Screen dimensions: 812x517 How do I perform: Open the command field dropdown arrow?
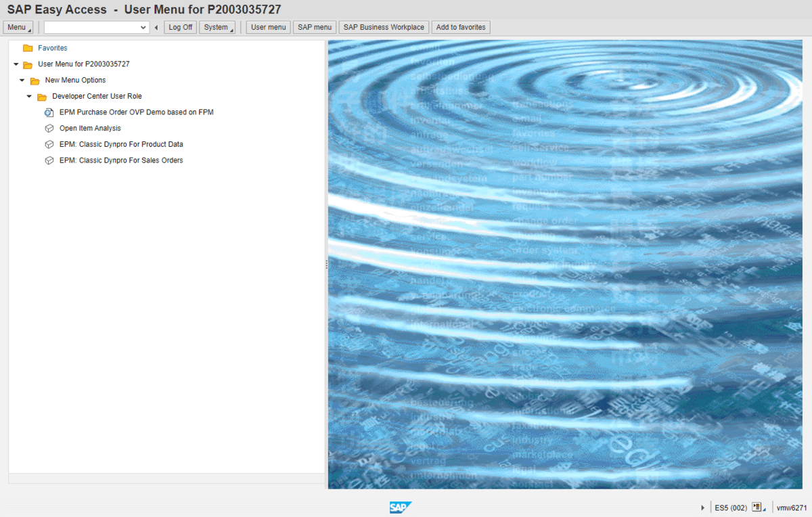(143, 28)
